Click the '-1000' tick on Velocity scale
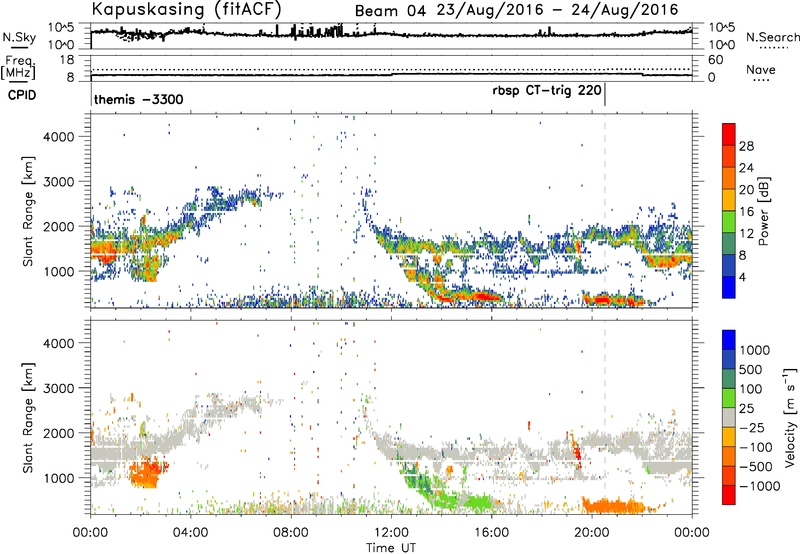The width and height of the screenshot is (800, 554). pos(760,486)
